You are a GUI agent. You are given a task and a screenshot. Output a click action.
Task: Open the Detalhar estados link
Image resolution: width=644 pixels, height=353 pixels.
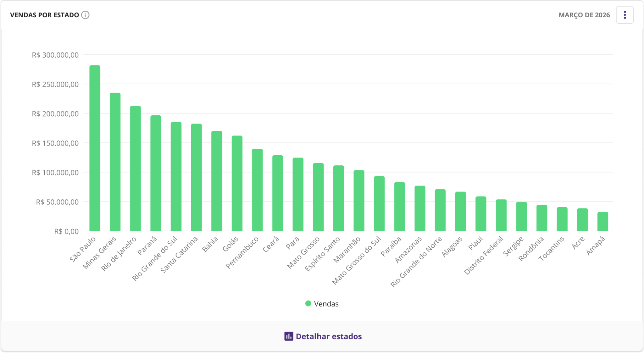tap(323, 336)
